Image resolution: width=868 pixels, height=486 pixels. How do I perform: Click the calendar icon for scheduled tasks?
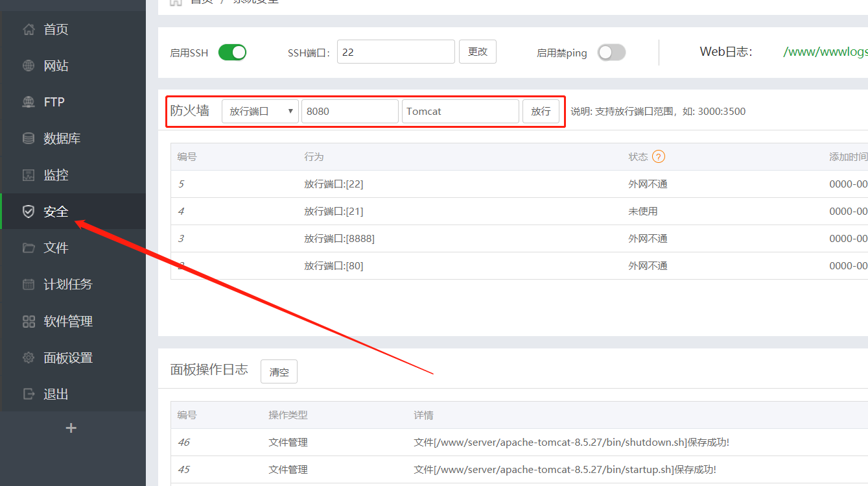[x=29, y=284]
